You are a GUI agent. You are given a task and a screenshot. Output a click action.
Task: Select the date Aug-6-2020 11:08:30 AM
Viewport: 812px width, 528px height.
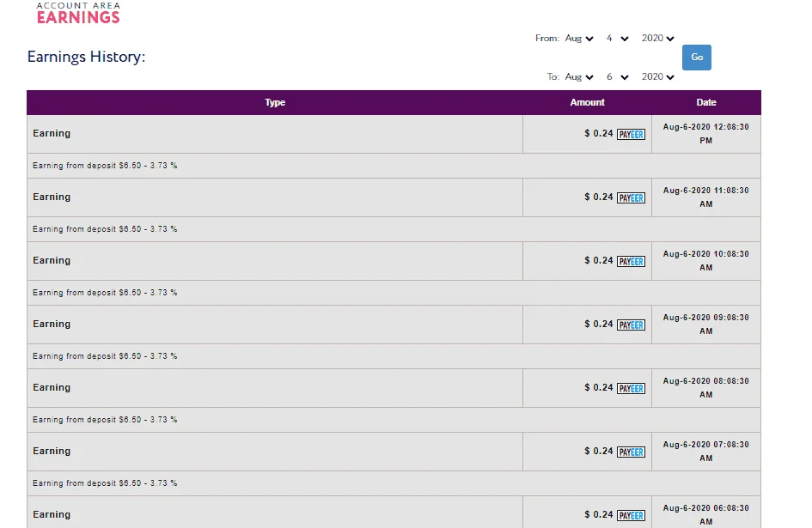(705, 197)
